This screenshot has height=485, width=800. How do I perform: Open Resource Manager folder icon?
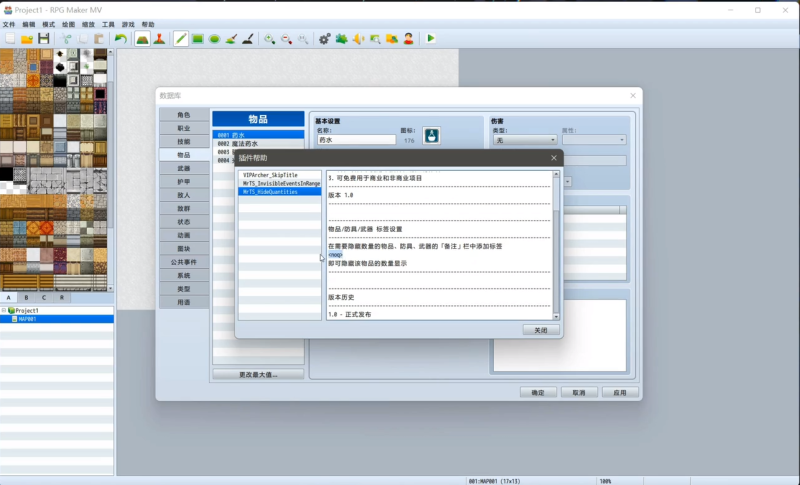(392, 39)
